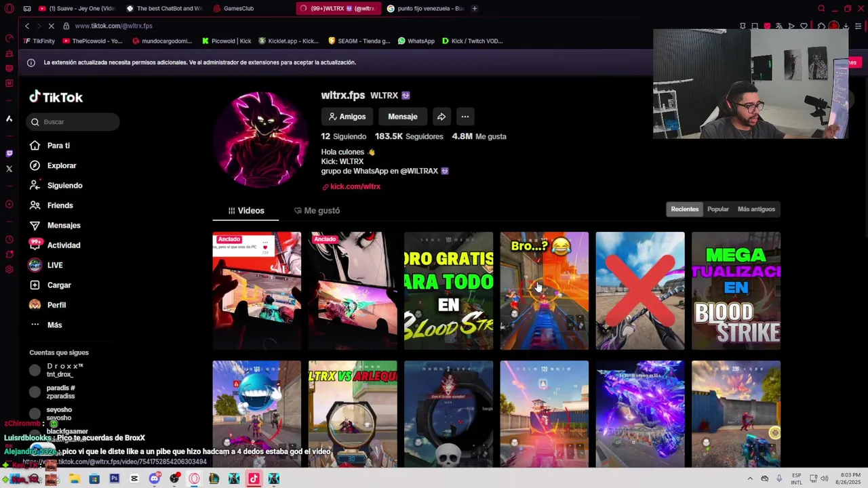This screenshot has height=488, width=868.
Task: Open the red X video thumbnail
Action: pos(640,291)
